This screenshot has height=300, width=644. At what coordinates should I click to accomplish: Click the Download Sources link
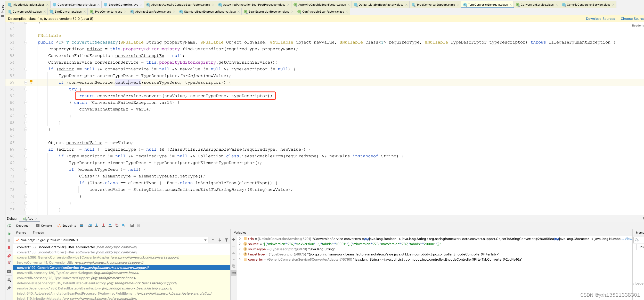600,19
